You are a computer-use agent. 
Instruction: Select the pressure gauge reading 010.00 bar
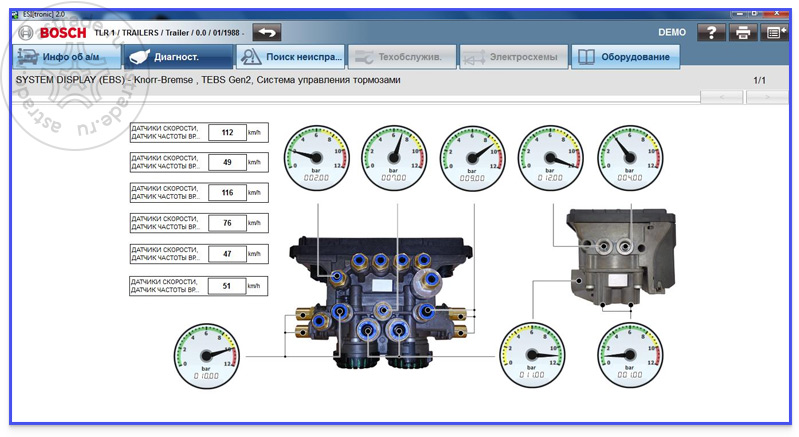coord(206,356)
